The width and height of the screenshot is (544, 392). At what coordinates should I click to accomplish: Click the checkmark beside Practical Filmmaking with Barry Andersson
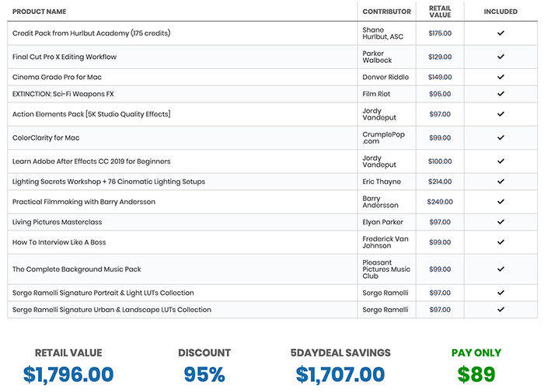click(x=500, y=202)
